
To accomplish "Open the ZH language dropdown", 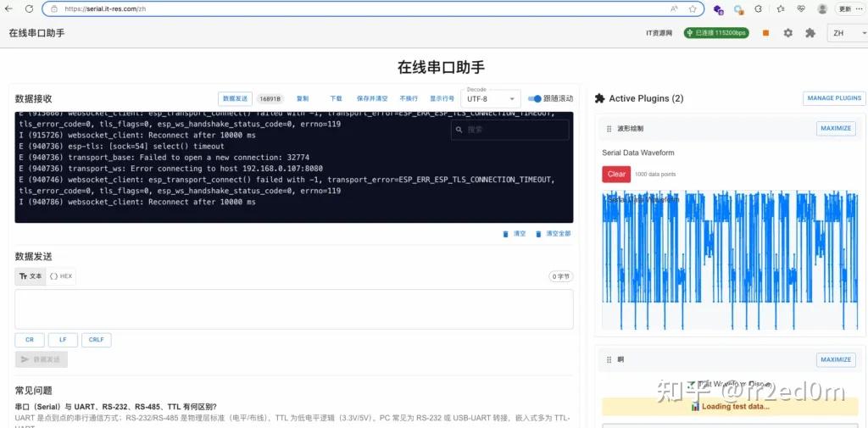I will coord(847,33).
